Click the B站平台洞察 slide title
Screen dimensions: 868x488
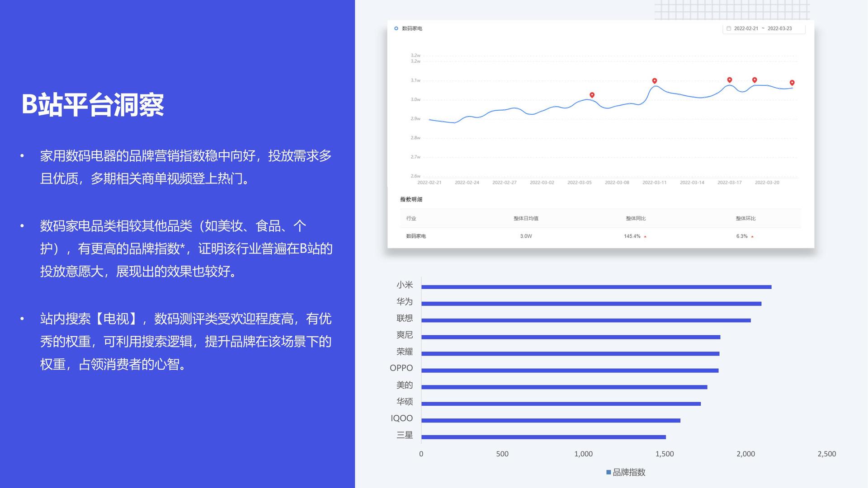93,105
